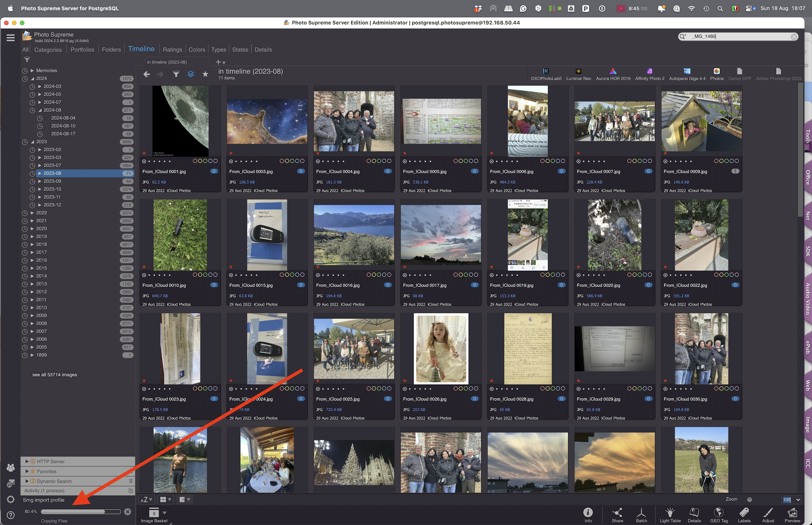Open the Light Table
The image size is (812, 525).
point(670,515)
